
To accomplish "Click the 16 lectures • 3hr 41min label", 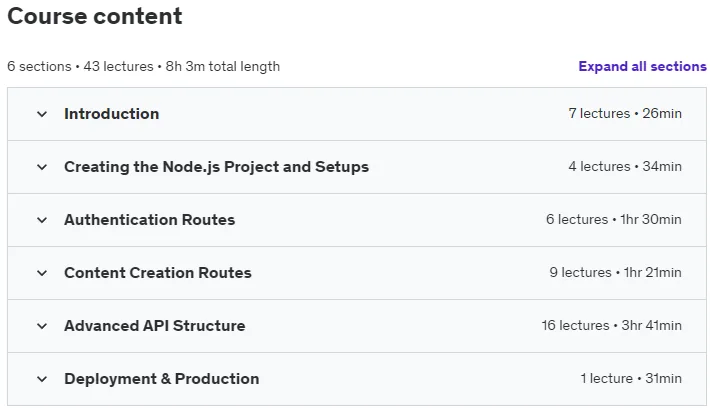I will 611,325.
